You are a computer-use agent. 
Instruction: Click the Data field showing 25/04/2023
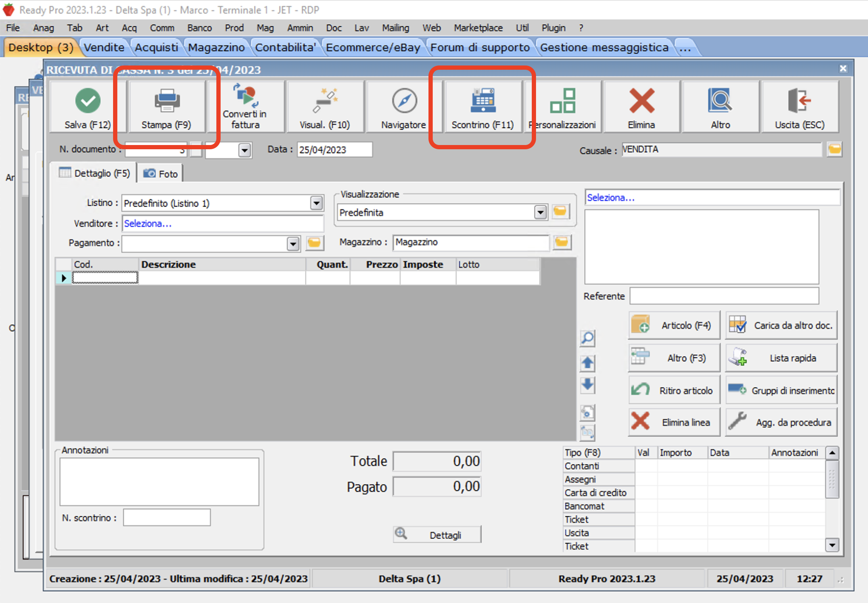click(335, 150)
